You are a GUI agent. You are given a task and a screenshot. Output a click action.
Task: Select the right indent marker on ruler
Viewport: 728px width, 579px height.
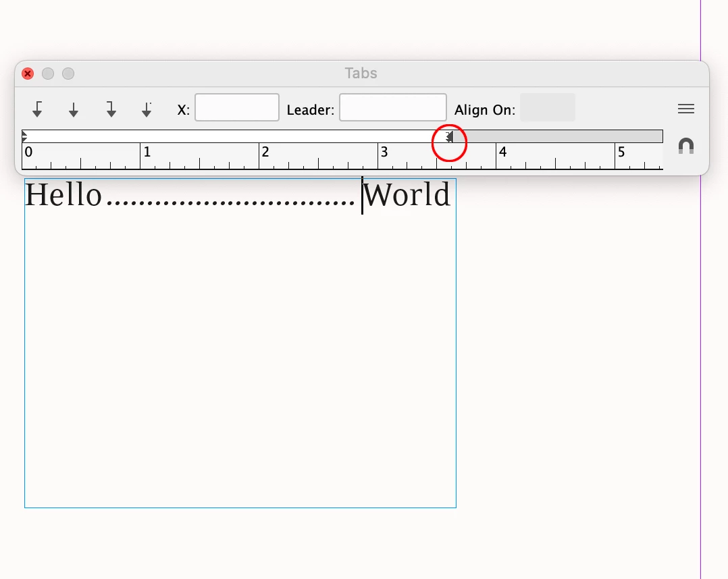click(x=450, y=137)
